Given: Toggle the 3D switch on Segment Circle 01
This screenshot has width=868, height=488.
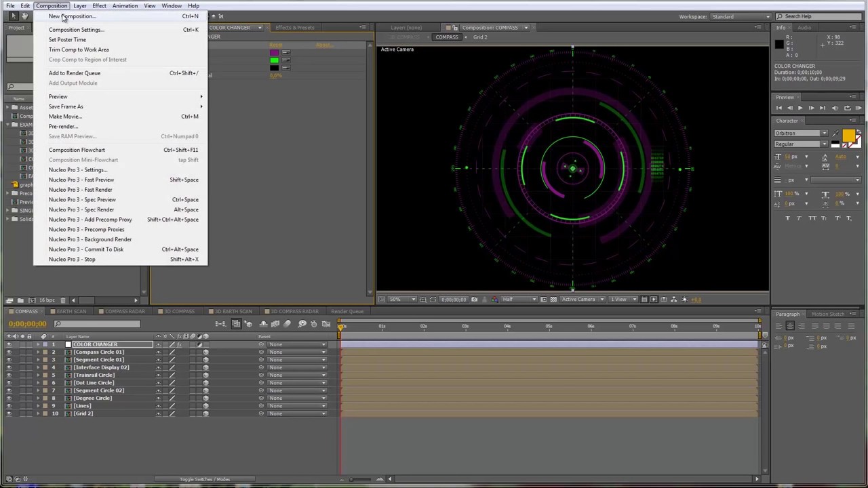Looking at the screenshot, I should click(x=205, y=360).
